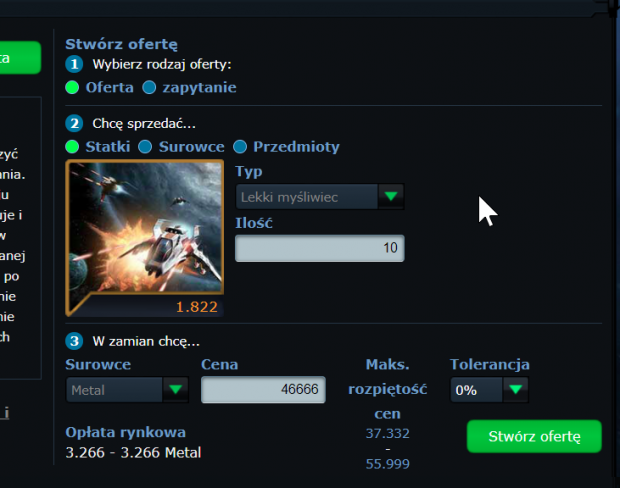Click the step 3 number badge

pos(74,341)
